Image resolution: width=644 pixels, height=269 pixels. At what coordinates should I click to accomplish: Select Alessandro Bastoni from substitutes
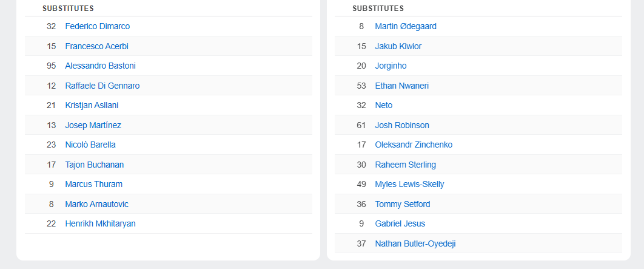100,66
